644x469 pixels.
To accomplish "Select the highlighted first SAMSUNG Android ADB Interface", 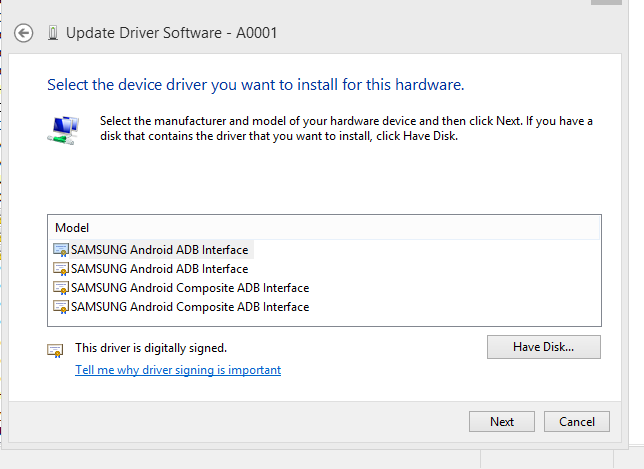I will point(152,250).
